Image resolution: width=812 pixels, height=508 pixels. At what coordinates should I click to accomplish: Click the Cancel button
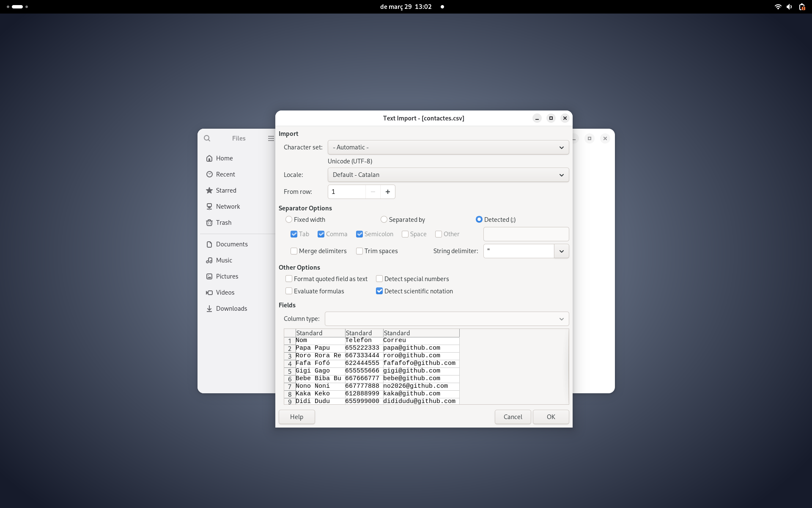point(513,417)
